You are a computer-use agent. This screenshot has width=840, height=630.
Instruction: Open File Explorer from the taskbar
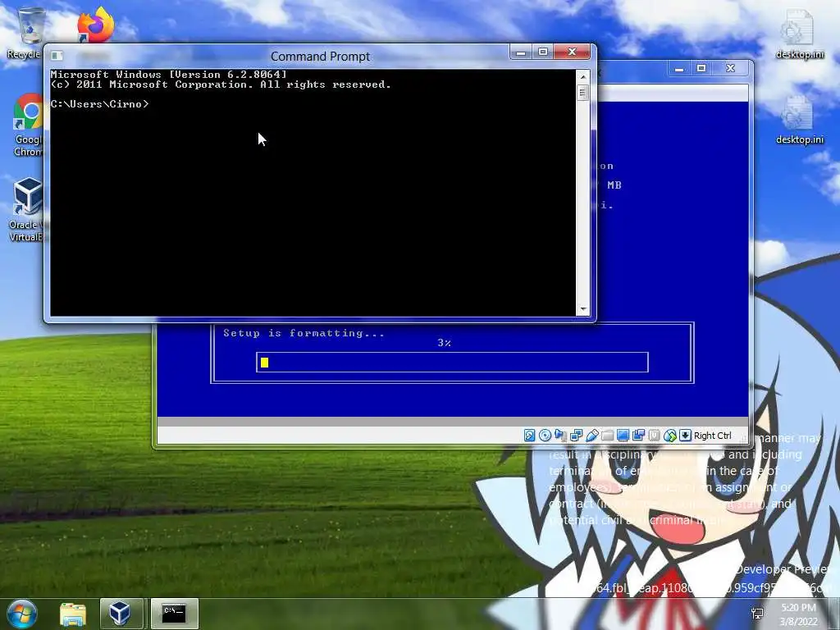pos(73,614)
